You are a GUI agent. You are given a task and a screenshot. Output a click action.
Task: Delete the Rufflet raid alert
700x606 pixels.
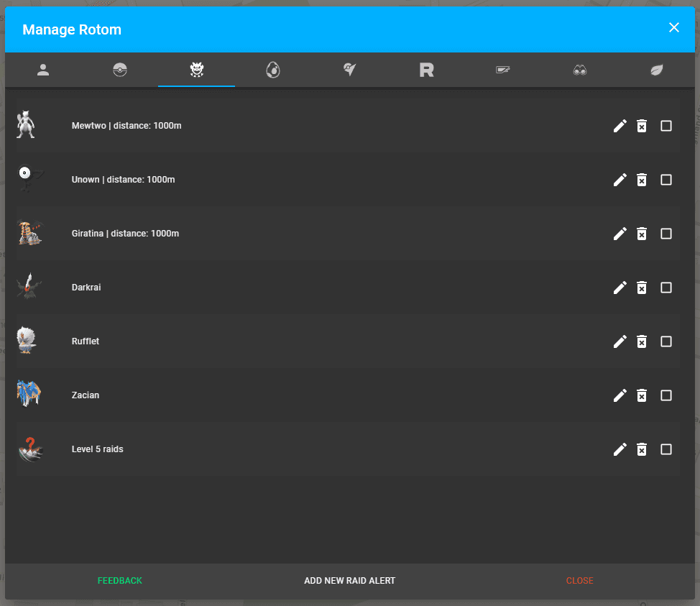coord(642,341)
